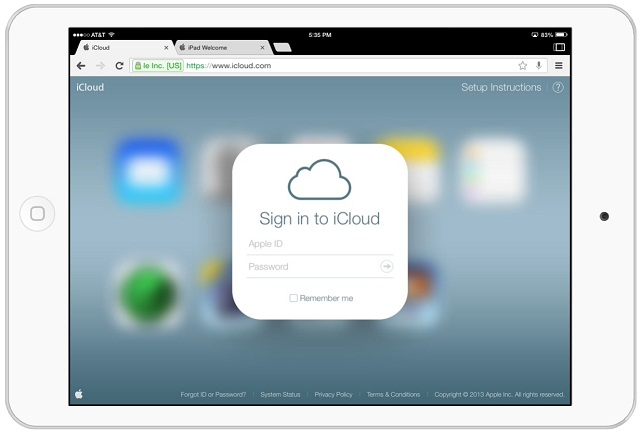Tap the blurred green Find My iPhone icon
This screenshot has height=433, width=640.
(x=148, y=292)
